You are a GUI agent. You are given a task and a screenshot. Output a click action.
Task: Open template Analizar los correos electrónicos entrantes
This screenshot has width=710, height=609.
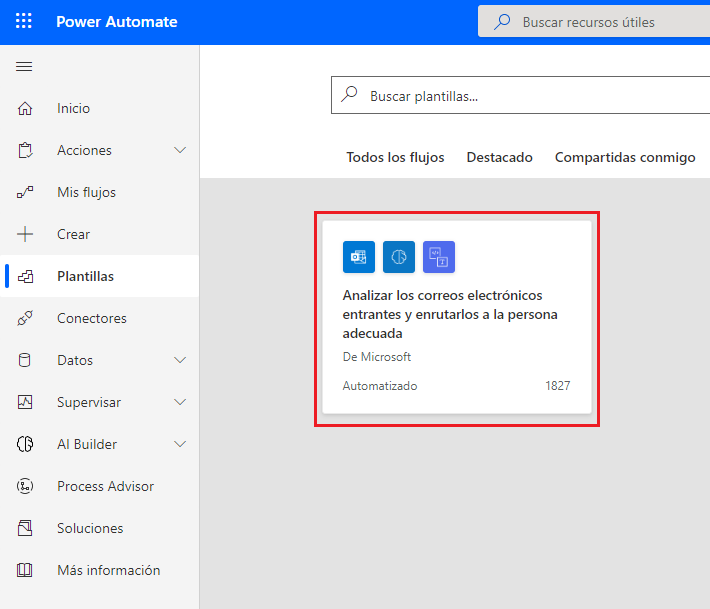tap(457, 317)
